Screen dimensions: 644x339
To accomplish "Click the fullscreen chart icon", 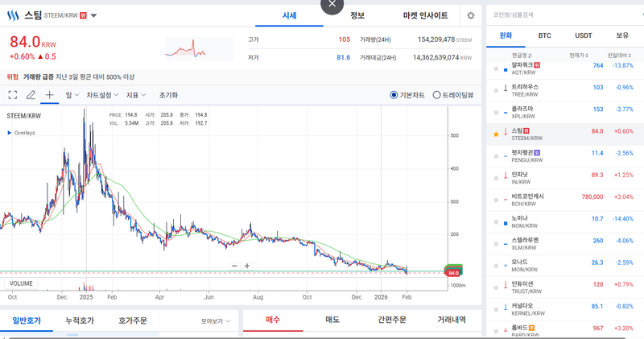I will tap(13, 94).
